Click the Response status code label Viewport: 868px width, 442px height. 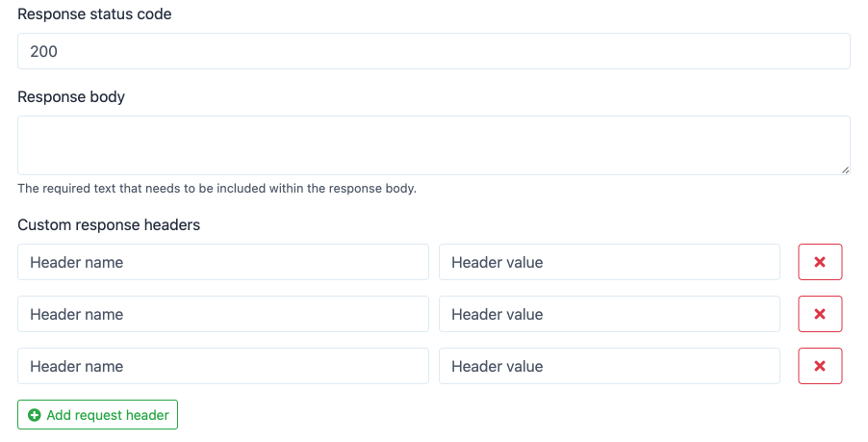coord(94,14)
